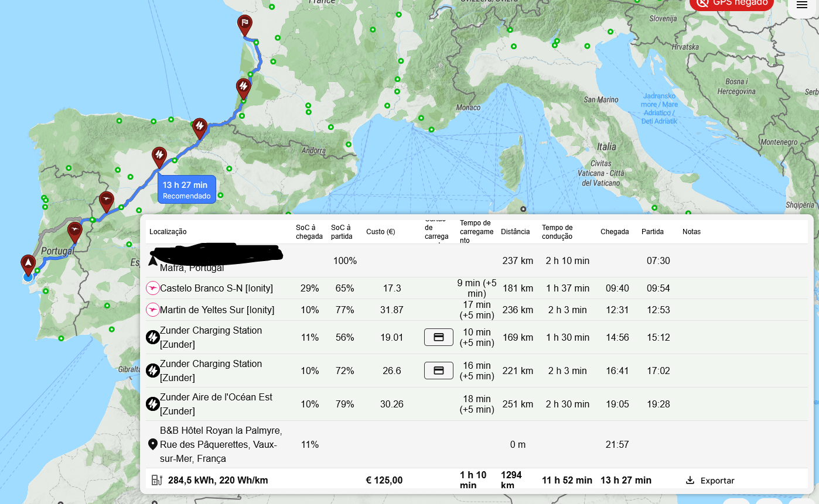Open Martin de Yeltes Sur [Ionity] stop

(x=217, y=310)
